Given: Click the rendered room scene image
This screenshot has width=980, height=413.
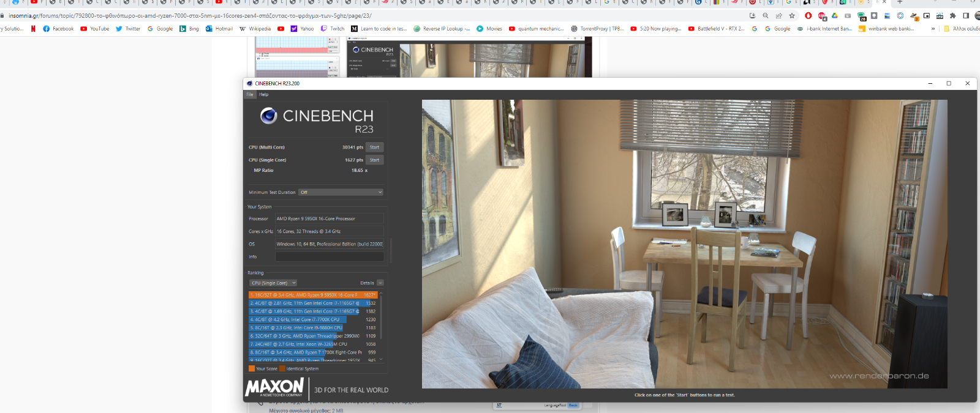Looking at the screenshot, I should point(684,244).
